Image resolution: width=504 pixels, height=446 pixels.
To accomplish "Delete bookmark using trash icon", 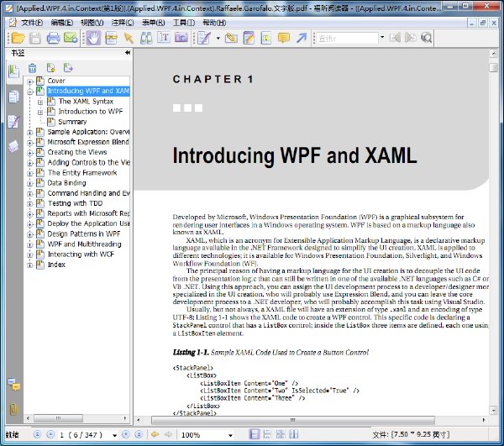I will point(33,68).
